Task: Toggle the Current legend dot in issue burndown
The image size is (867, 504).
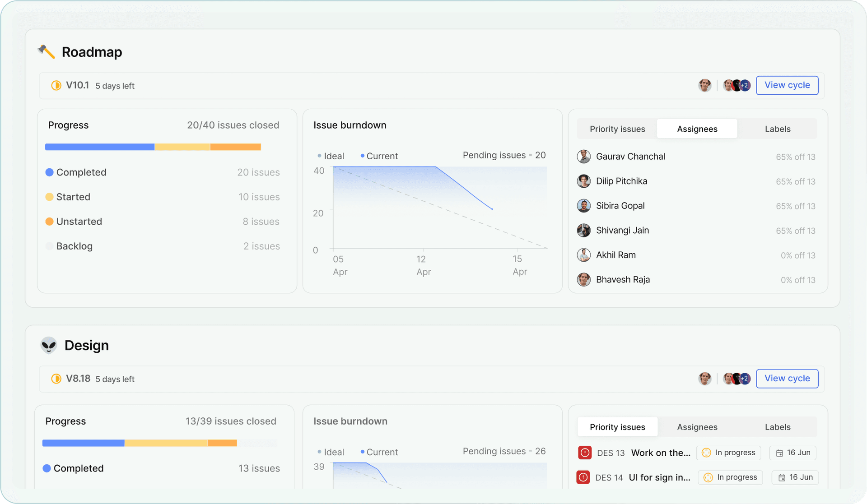Action: click(x=362, y=156)
